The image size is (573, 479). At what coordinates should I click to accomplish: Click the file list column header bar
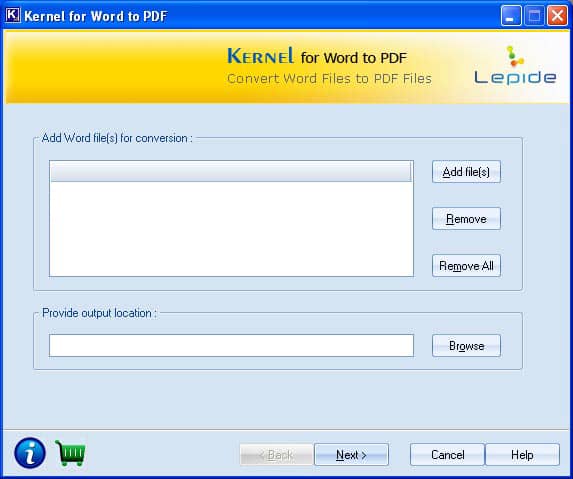[x=231, y=171]
